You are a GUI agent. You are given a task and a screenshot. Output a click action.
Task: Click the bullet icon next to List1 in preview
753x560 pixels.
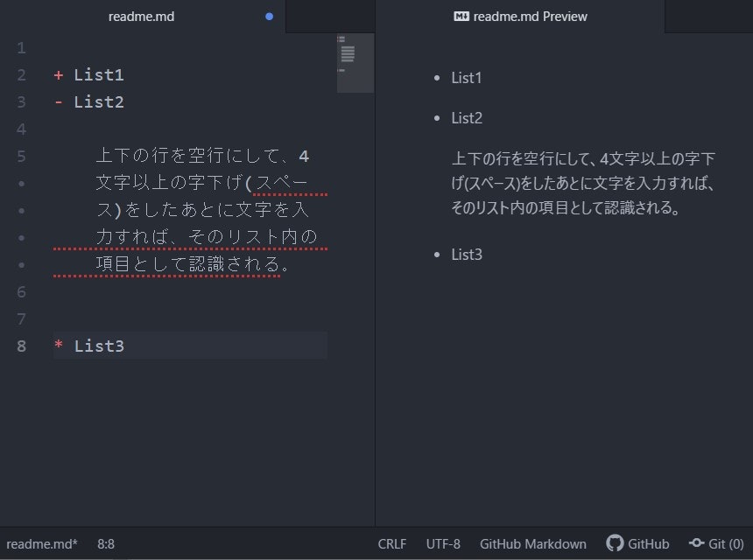click(x=435, y=78)
